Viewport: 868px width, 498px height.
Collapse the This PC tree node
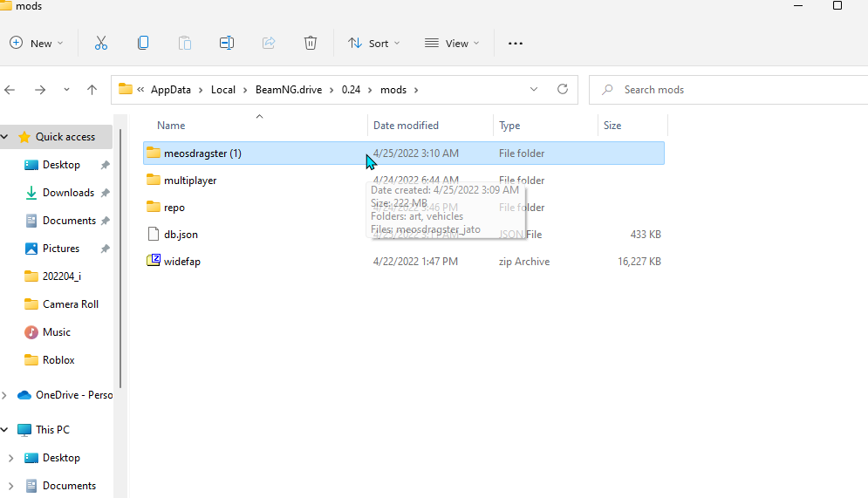point(4,430)
